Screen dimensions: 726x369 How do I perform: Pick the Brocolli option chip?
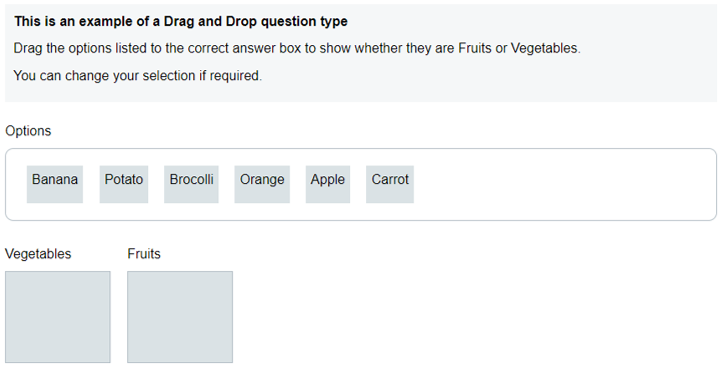[191, 184]
